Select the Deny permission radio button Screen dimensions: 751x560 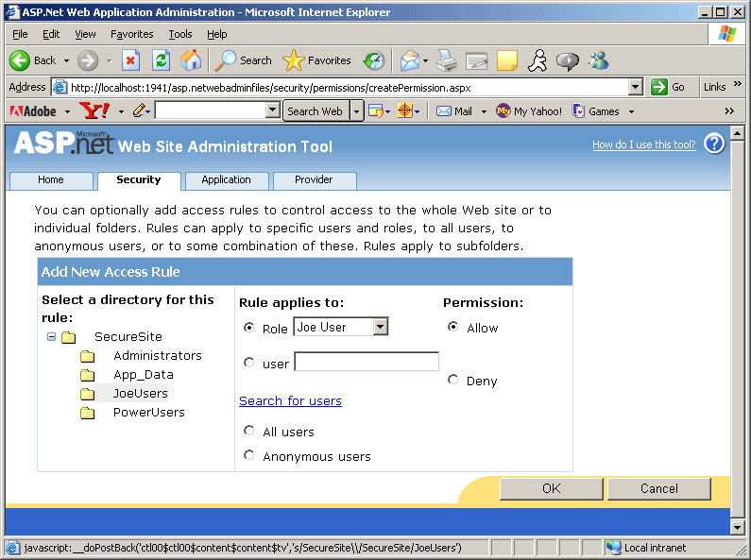tap(453, 380)
